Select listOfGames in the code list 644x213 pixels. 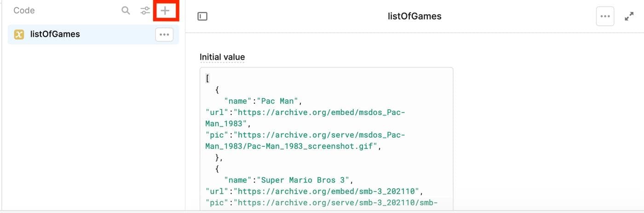55,35
